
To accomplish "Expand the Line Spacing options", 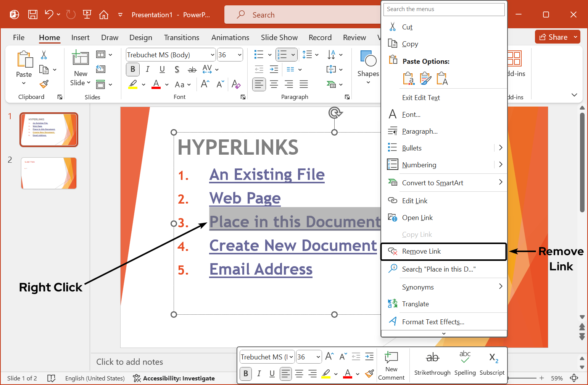I will [x=316, y=55].
